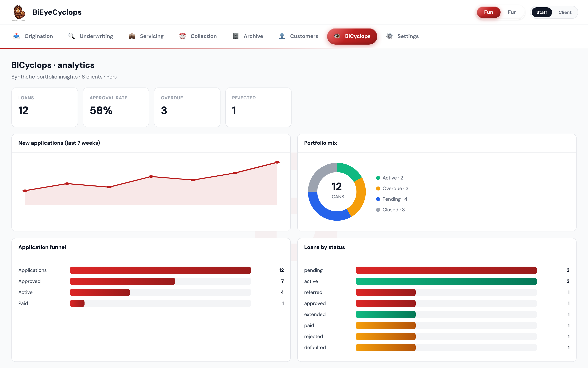Click the BICyclops eye icon

click(337, 36)
